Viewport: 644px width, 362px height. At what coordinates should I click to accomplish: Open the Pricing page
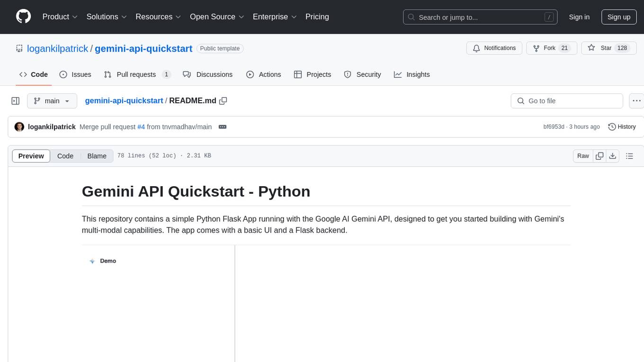(317, 17)
